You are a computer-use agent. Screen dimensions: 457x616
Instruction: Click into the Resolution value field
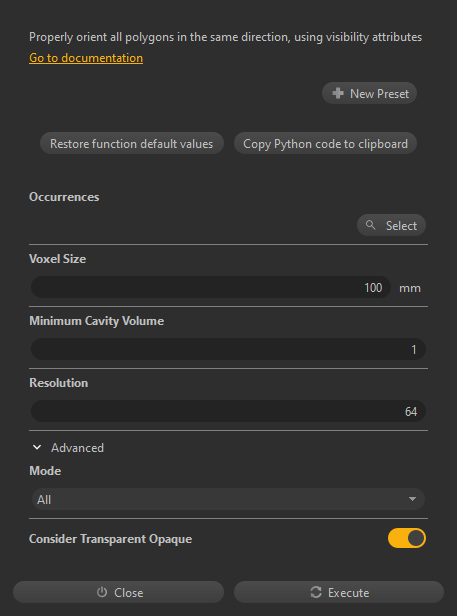228,411
